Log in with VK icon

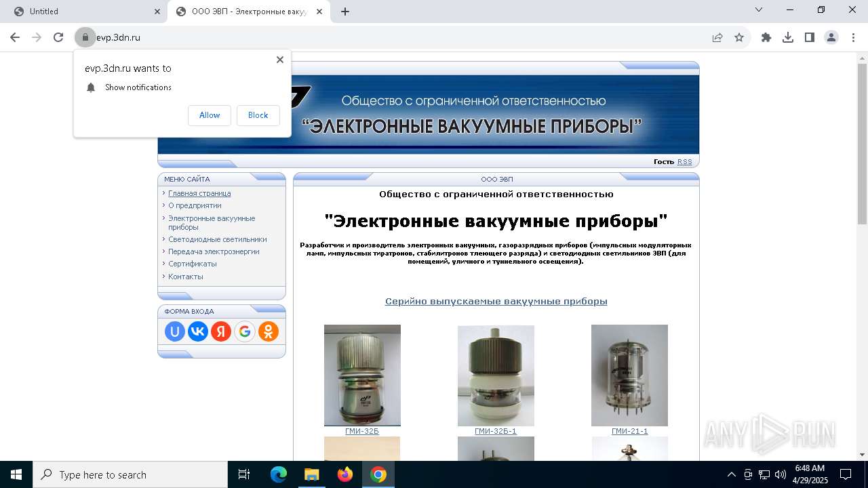(x=198, y=331)
